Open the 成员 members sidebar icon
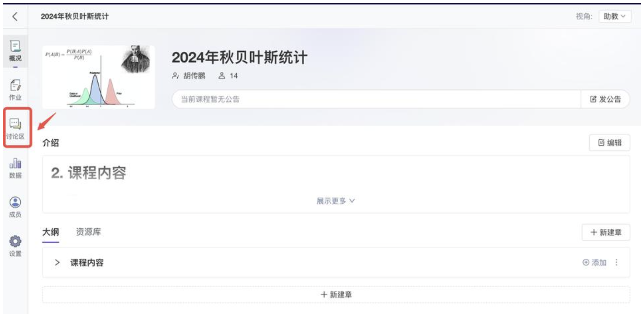The width and height of the screenshot is (644, 320). pos(15,207)
